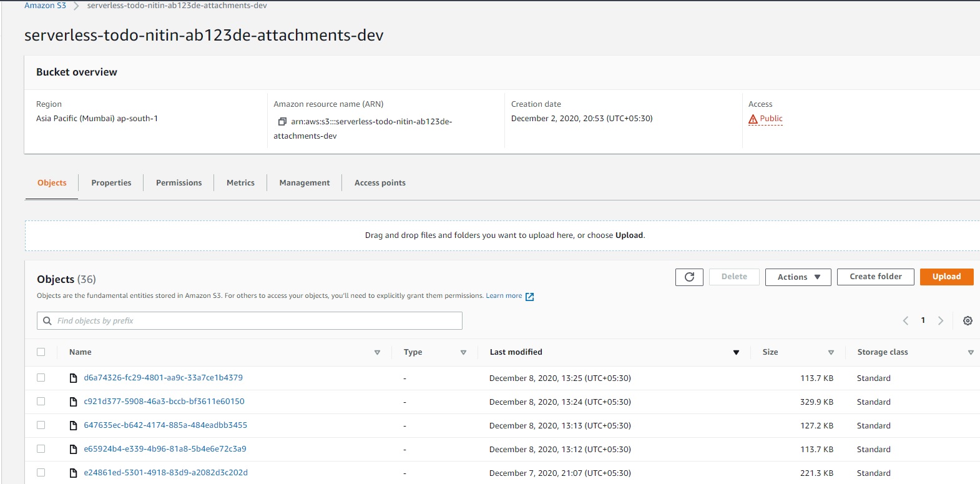This screenshot has width=980, height=484.
Task: Click file icon for e65924b4-e339-4b96-81a8-5b4e6e72c3a9
Action: point(73,449)
